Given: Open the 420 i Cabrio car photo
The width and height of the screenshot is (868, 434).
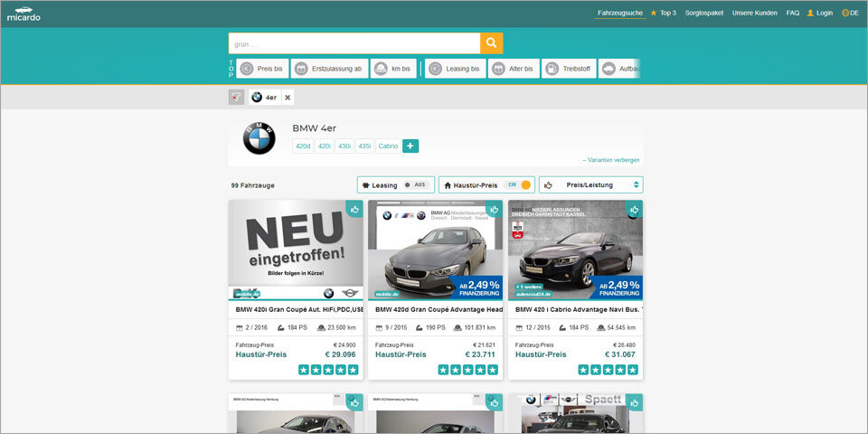Looking at the screenshot, I should (x=576, y=250).
